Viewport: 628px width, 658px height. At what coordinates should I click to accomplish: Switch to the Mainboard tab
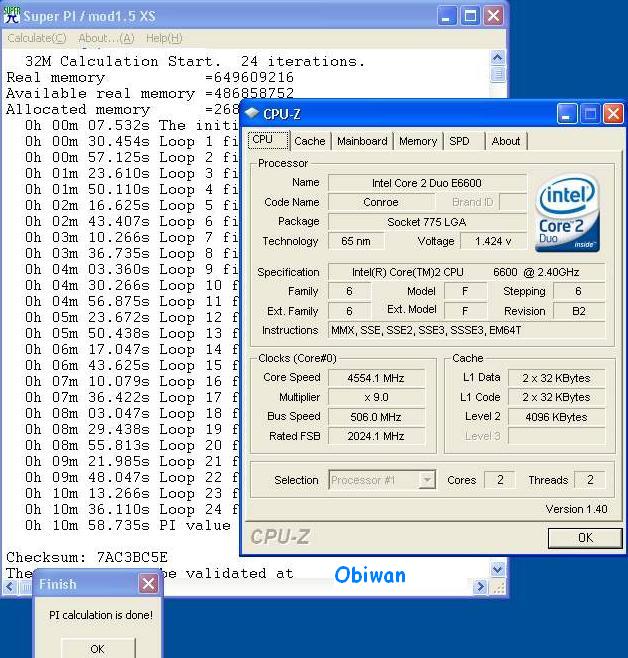(x=362, y=141)
